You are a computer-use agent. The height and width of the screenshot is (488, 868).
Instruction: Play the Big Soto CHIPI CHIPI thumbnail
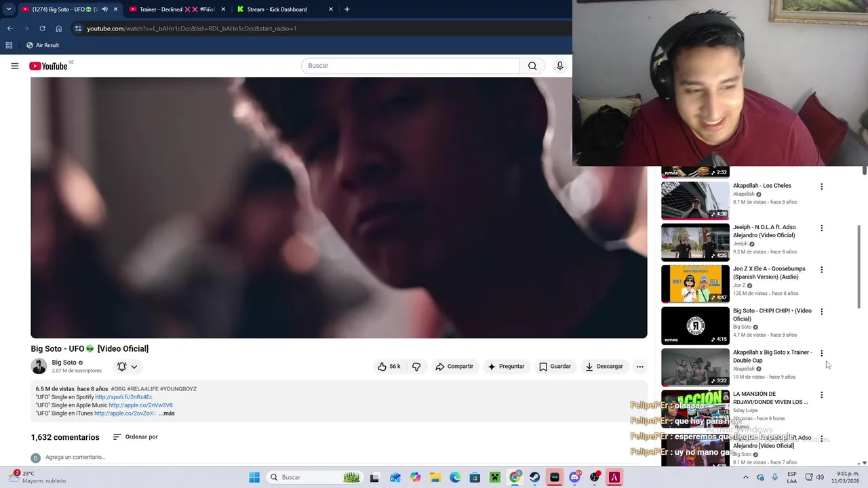[x=695, y=325]
